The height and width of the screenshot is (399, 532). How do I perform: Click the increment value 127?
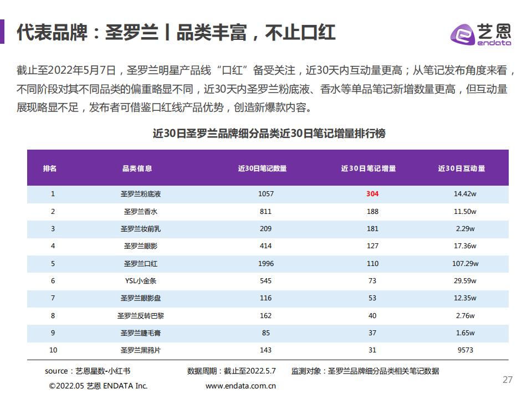pyautogui.click(x=372, y=246)
